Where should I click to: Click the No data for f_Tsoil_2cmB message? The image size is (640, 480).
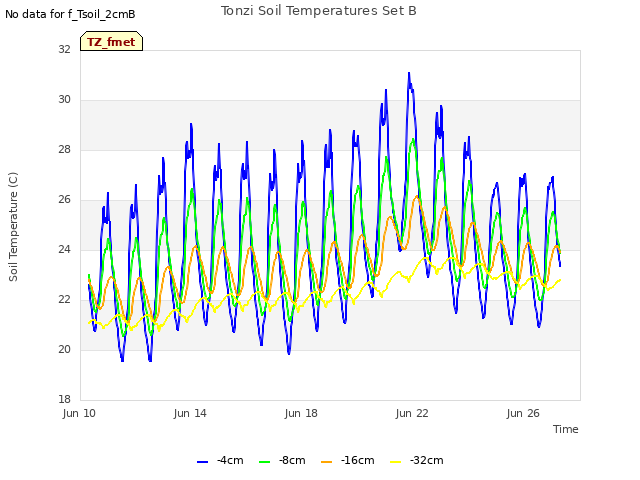coord(70,14)
